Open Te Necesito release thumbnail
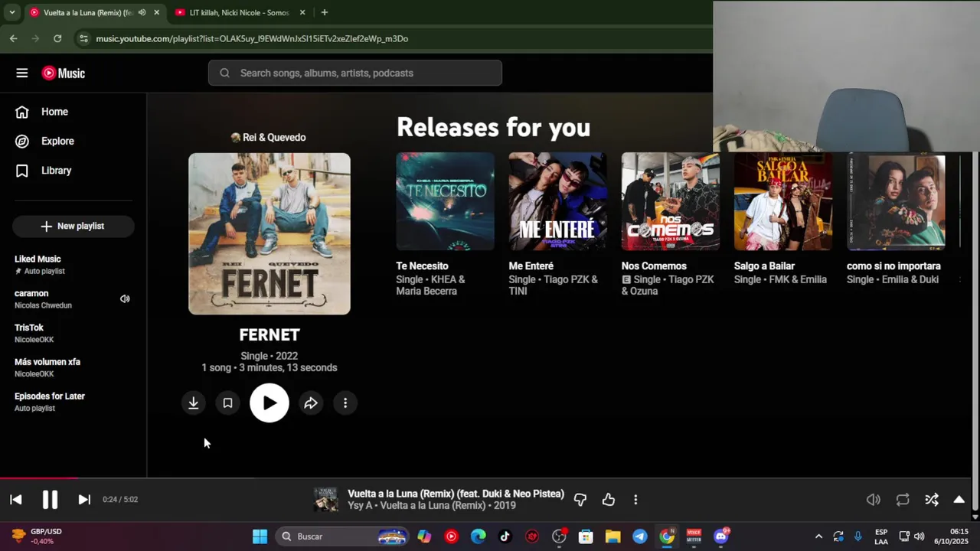980x551 pixels. (x=445, y=201)
